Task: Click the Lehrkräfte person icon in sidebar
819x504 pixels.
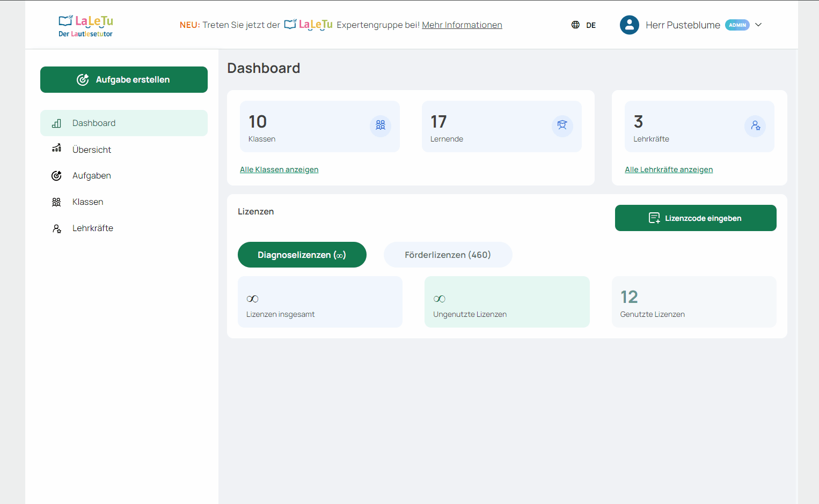Action: [57, 229]
